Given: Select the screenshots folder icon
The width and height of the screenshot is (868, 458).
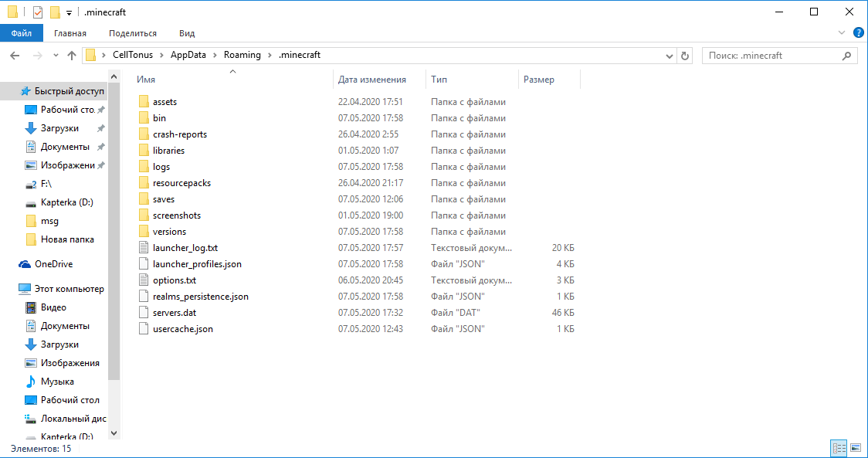Looking at the screenshot, I should [x=144, y=215].
